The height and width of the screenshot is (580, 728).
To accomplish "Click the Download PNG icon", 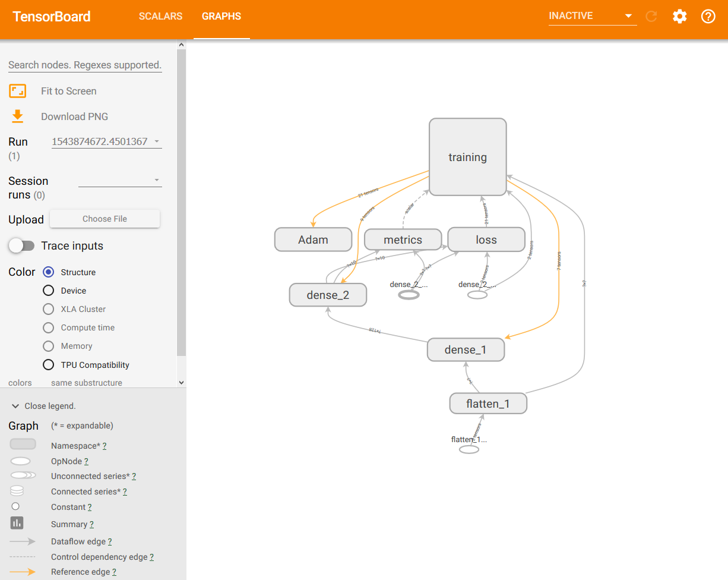I will pyautogui.click(x=17, y=116).
